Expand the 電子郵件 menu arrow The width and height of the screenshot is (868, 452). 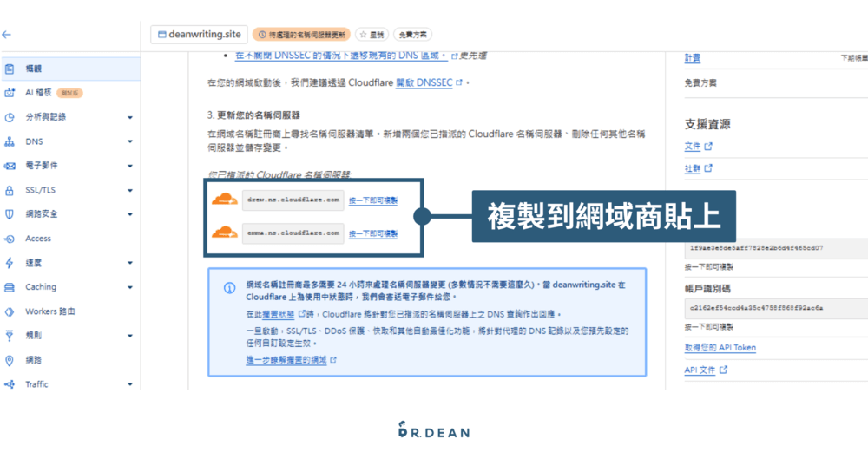coord(130,166)
